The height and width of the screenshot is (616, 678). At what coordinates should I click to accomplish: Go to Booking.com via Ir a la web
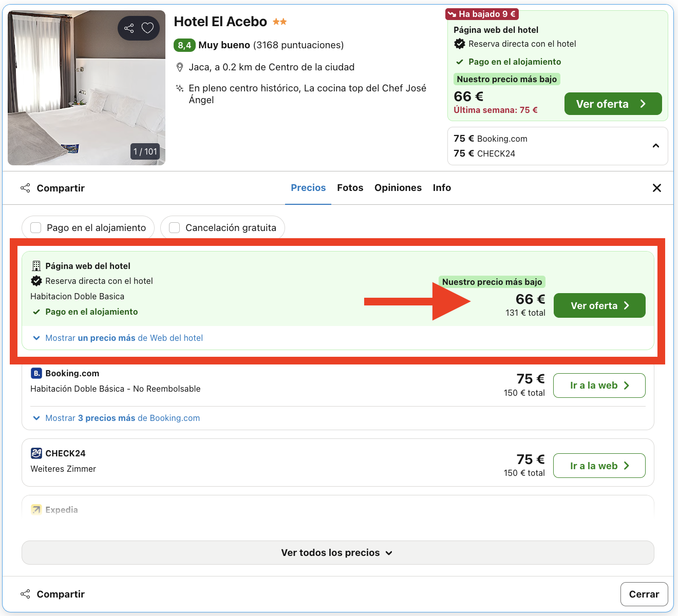[599, 386]
